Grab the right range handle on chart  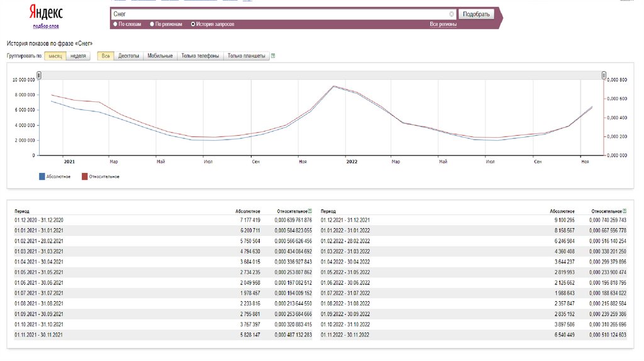(x=603, y=75)
